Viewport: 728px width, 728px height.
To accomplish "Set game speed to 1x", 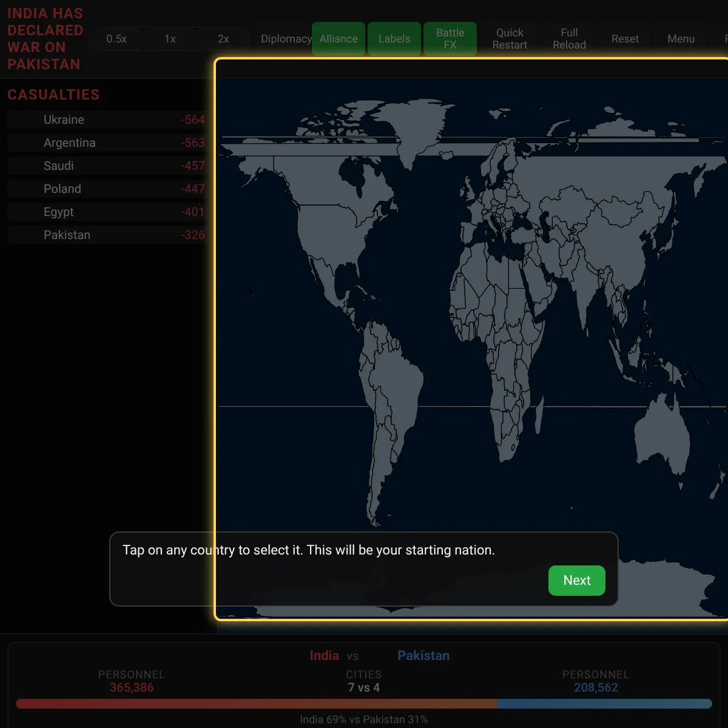I will click(x=170, y=39).
